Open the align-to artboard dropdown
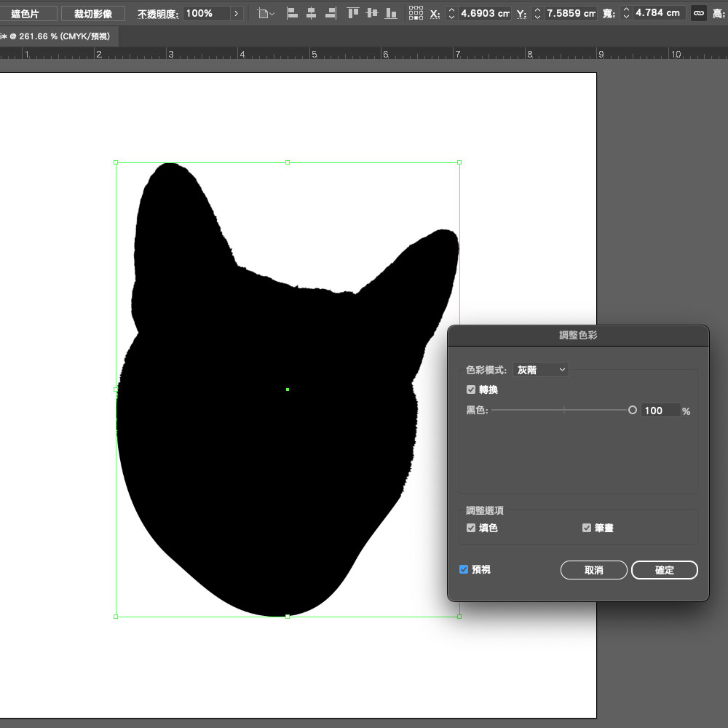Image resolution: width=728 pixels, height=728 pixels. tap(266, 13)
